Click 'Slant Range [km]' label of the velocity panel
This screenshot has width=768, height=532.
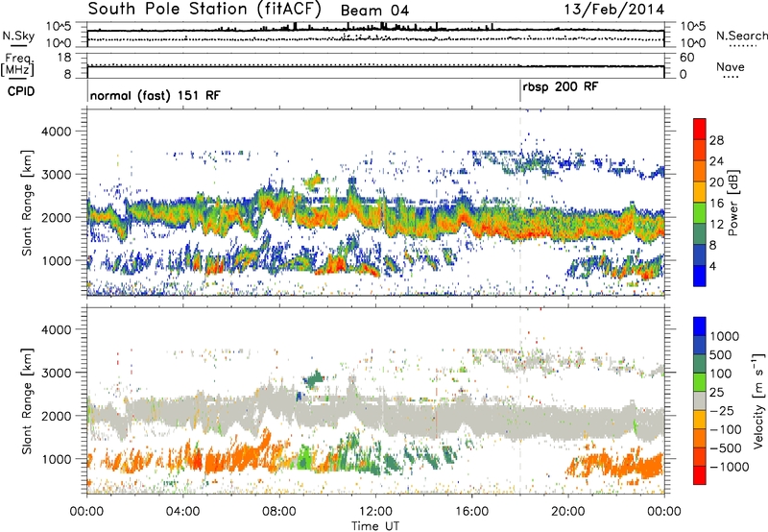(27, 400)
